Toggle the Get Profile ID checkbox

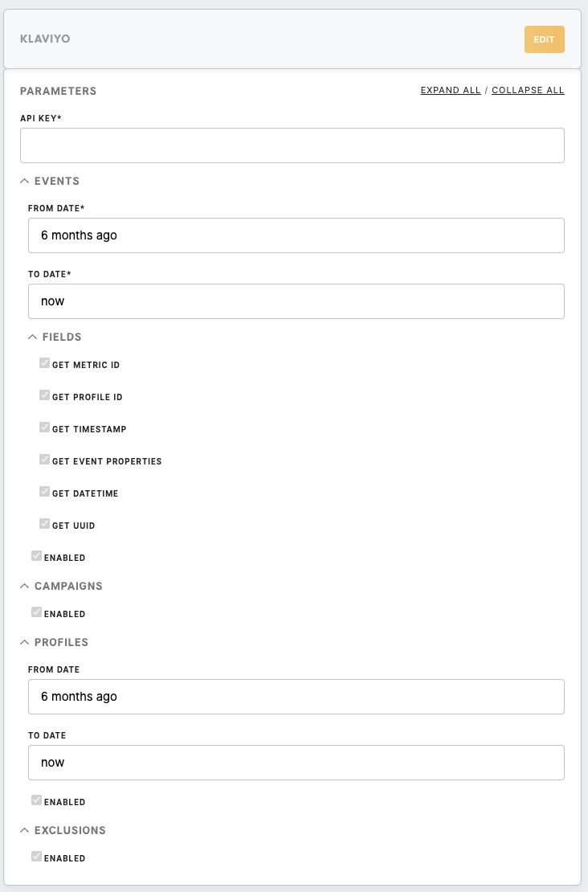(x=44, y=395)
